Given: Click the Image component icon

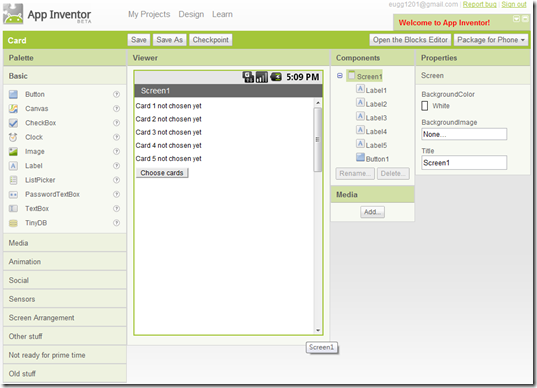Looking at the screenshot, I should [13, 151].
